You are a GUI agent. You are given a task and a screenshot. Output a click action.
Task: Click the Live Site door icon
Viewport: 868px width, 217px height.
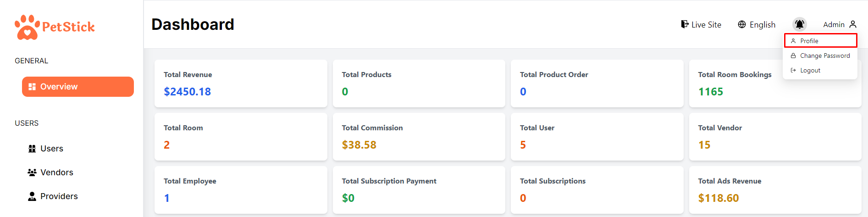[685, 24]
